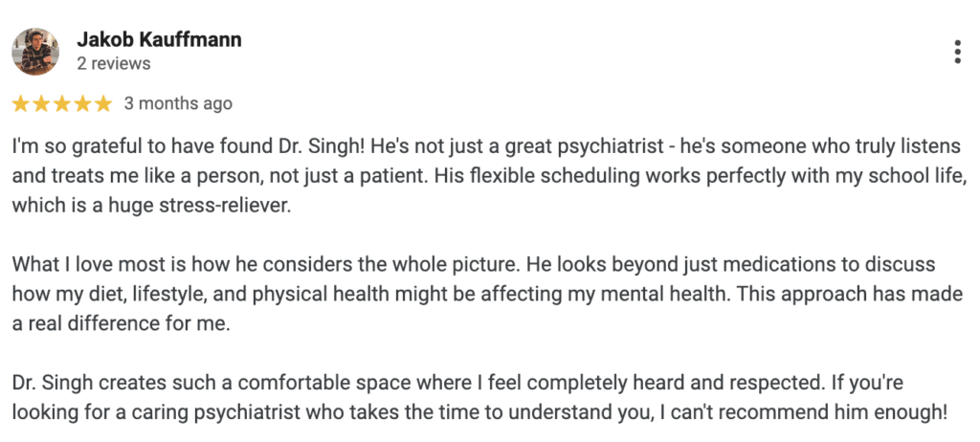Click the first gold rating star

click(21, 103)
